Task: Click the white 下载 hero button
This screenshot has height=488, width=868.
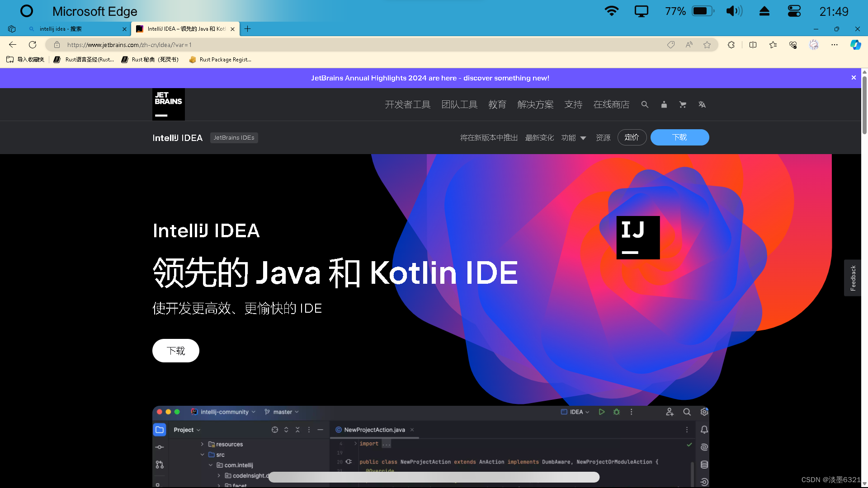Action: (x=176, y=351)
